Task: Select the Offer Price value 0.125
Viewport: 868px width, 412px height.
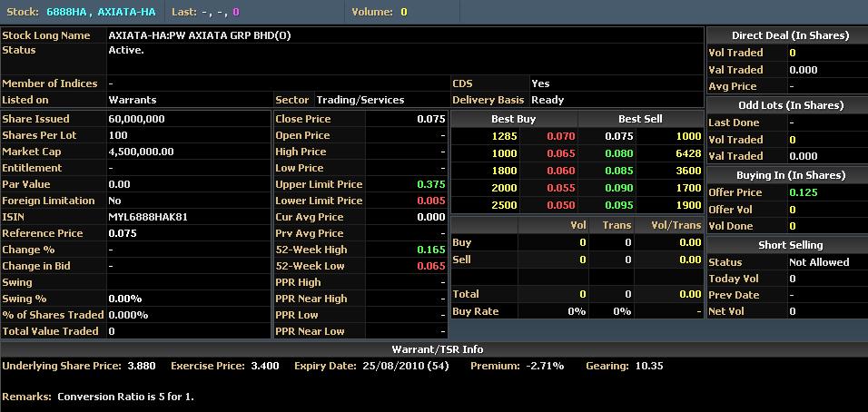Action: (x=804, y=192)
